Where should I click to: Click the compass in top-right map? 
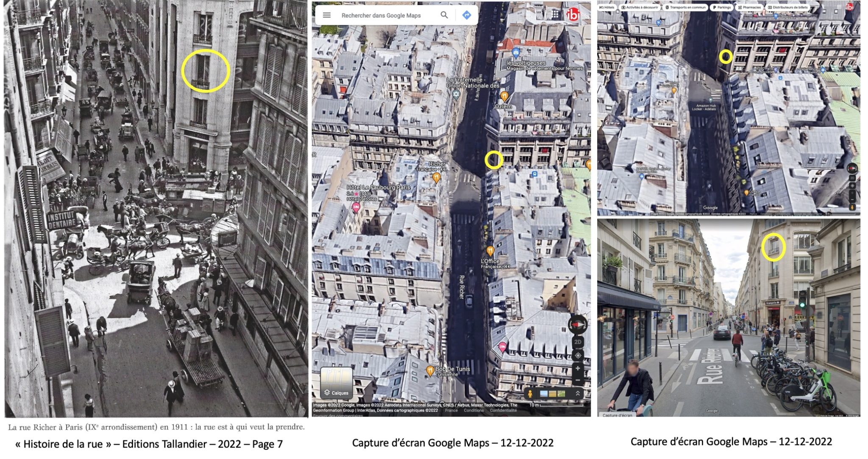[852, 168]
